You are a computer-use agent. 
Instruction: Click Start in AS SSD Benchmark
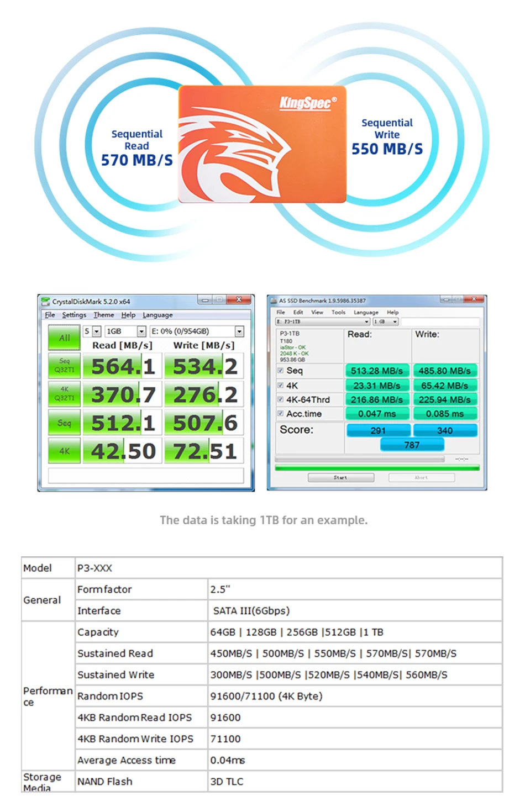coord(341,477)
